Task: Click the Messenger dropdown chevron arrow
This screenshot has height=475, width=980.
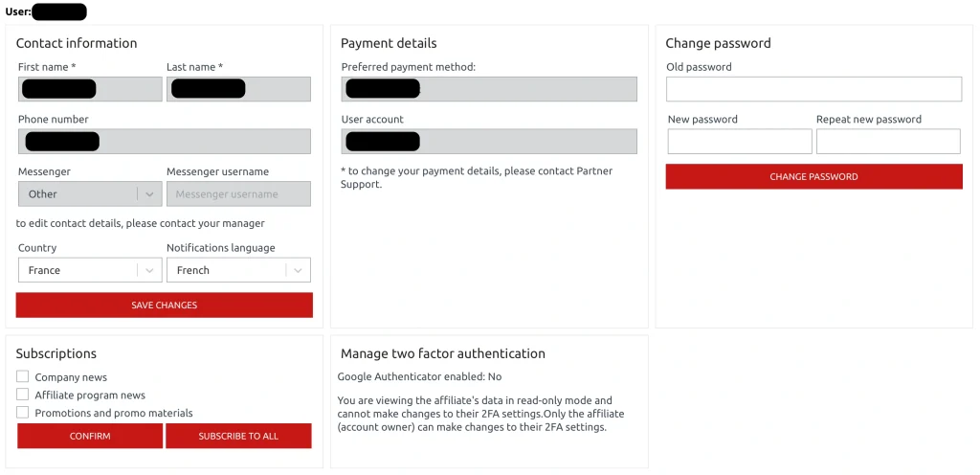Action: coord(149,194)
